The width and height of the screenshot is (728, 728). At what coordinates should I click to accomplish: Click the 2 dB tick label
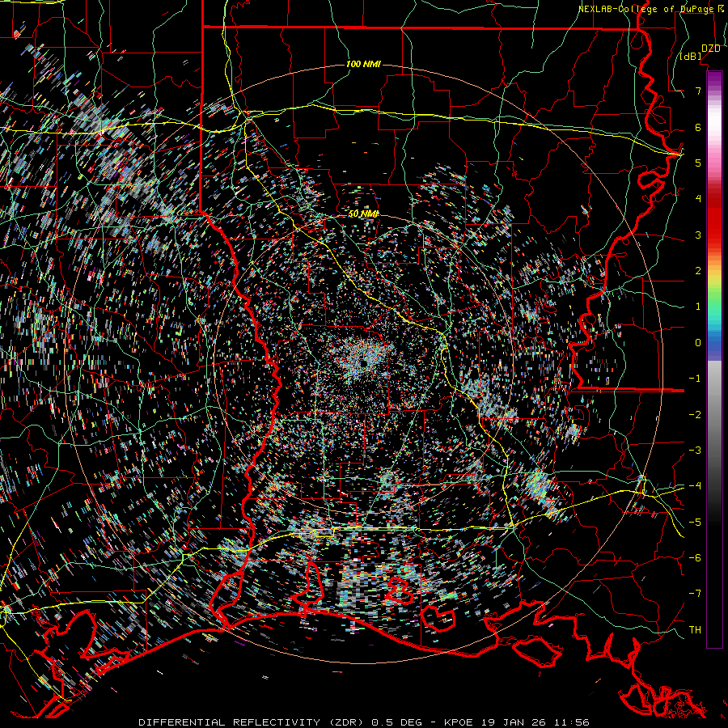coord(698,271)
